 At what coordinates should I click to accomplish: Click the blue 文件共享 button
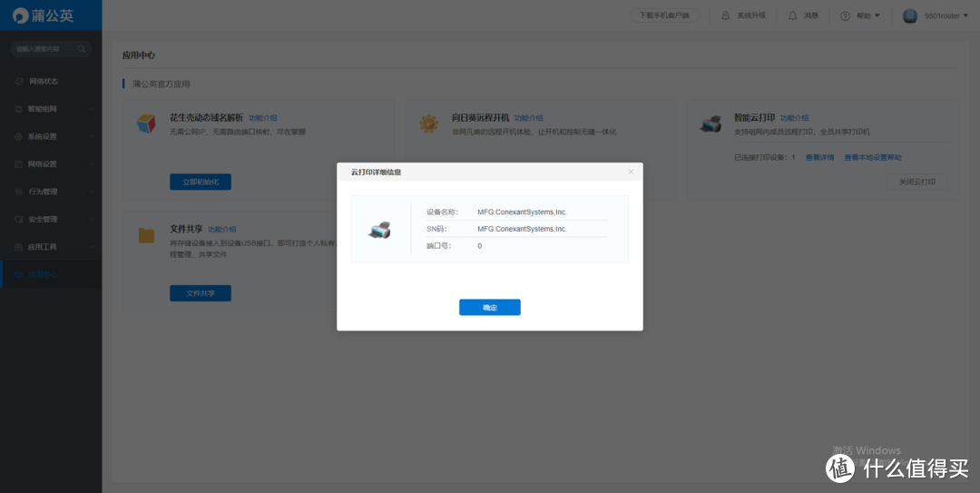[x=201, y=293]
